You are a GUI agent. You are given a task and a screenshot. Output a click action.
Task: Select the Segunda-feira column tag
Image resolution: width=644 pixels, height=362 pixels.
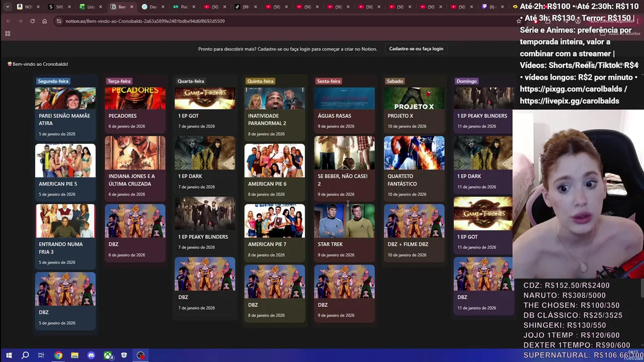tap(53, 81)
